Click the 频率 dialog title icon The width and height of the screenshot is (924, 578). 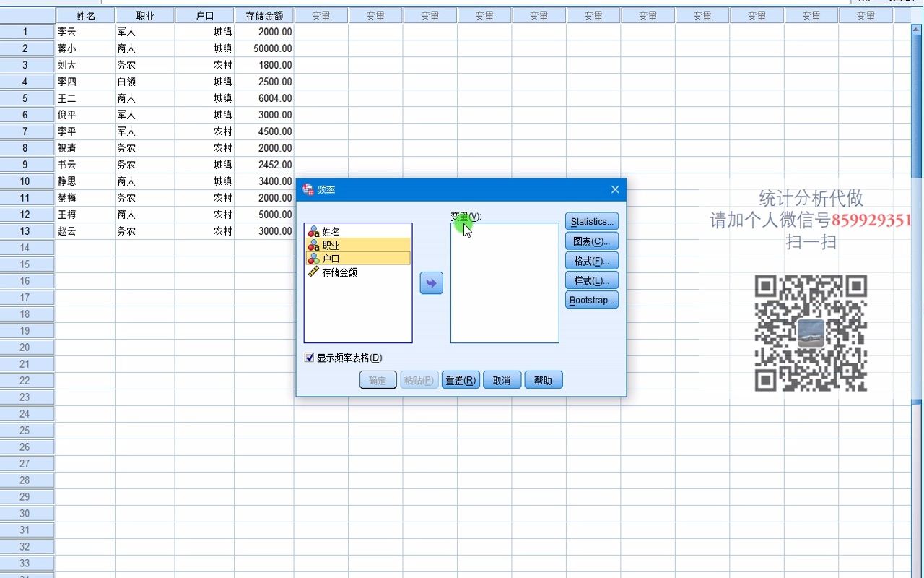[308, 189]
